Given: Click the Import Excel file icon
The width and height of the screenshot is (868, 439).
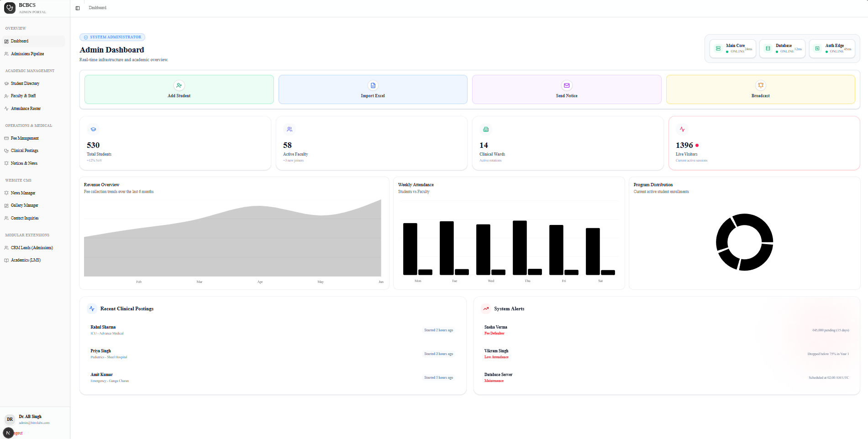Looking at the screenshot, I should pyautogui.click(x=373, y=85).
